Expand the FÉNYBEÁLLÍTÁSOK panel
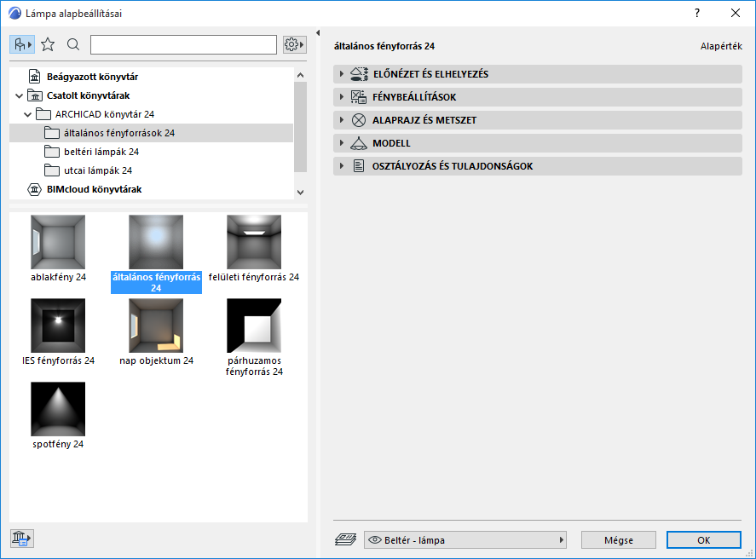Viewport: 756px width, 559px height. [537, 97]
